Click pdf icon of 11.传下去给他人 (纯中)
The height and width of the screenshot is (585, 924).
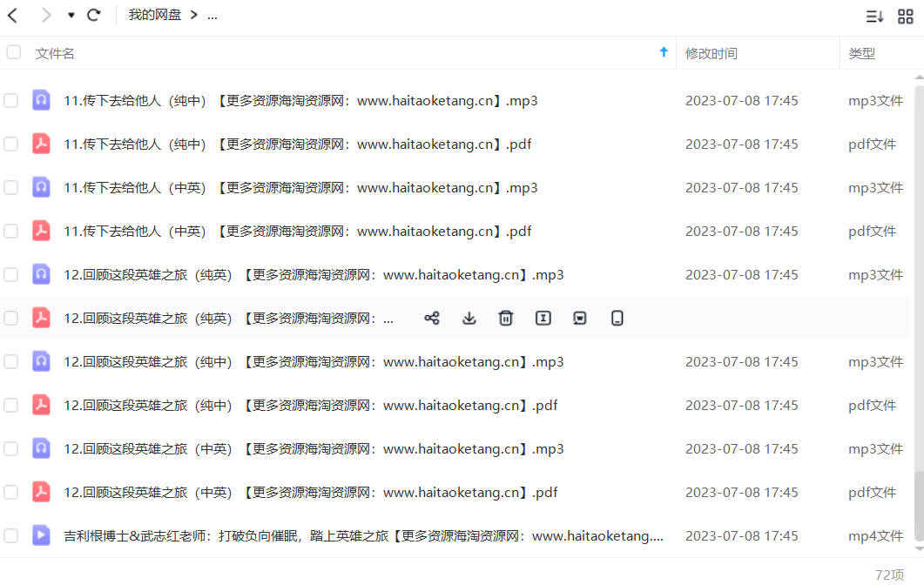tap(41, 144)
